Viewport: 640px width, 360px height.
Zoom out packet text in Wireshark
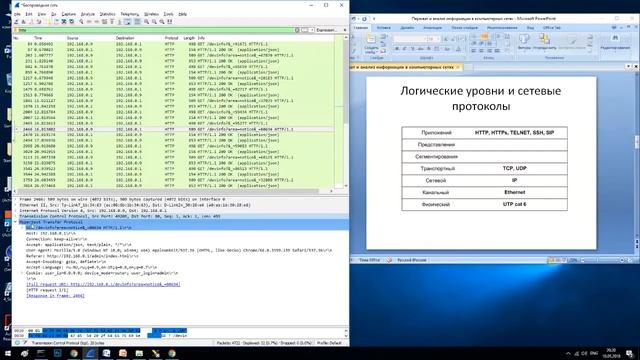point(154,22)
